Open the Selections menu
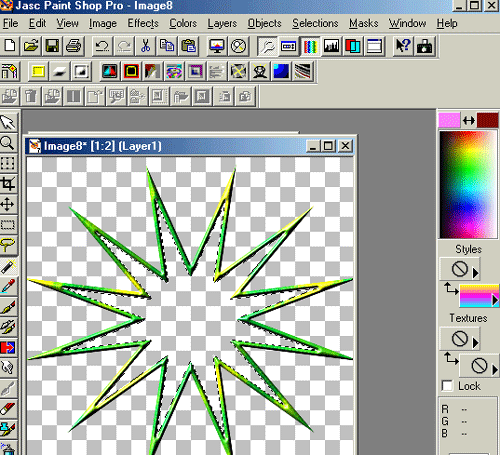 315,23
